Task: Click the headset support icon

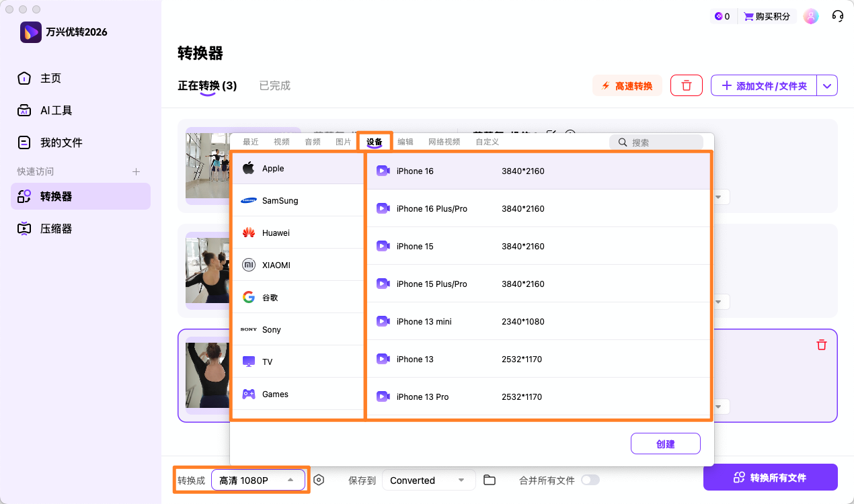Action: pyautogui.click(x=837, y=16)
